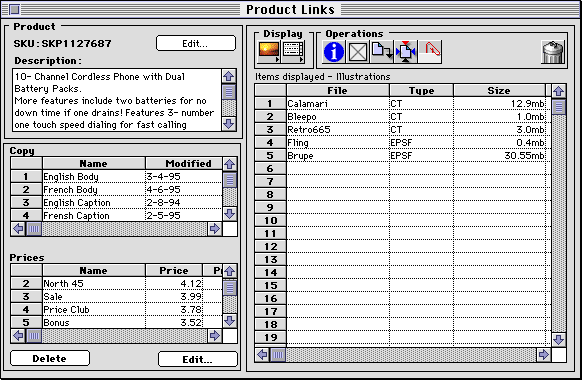Click Illustrations table scroll down arrow

(x=559, y=339)
